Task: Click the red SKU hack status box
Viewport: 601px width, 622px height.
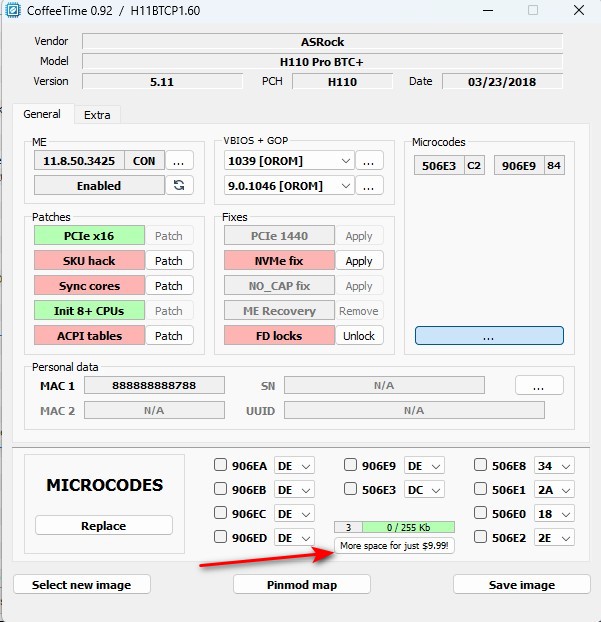Action: point(89,261)
